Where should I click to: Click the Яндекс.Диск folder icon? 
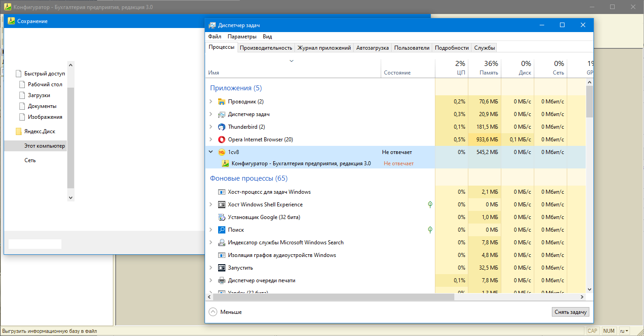pos(19,131)
